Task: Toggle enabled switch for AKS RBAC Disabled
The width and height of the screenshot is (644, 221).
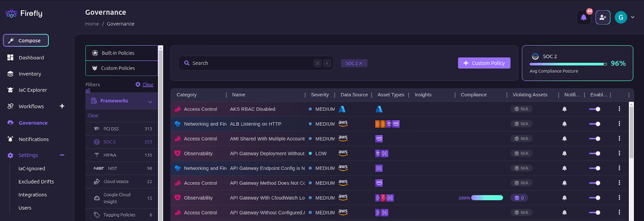Action: [x=595, y=109]
